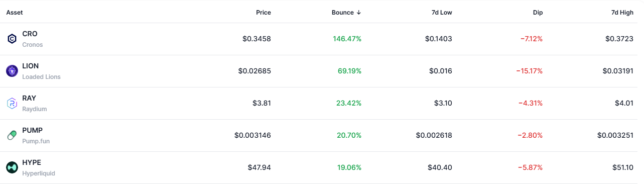644x184 pixels.
Task: Sort by the 7d Low header
Action: [x=441, y=13]
